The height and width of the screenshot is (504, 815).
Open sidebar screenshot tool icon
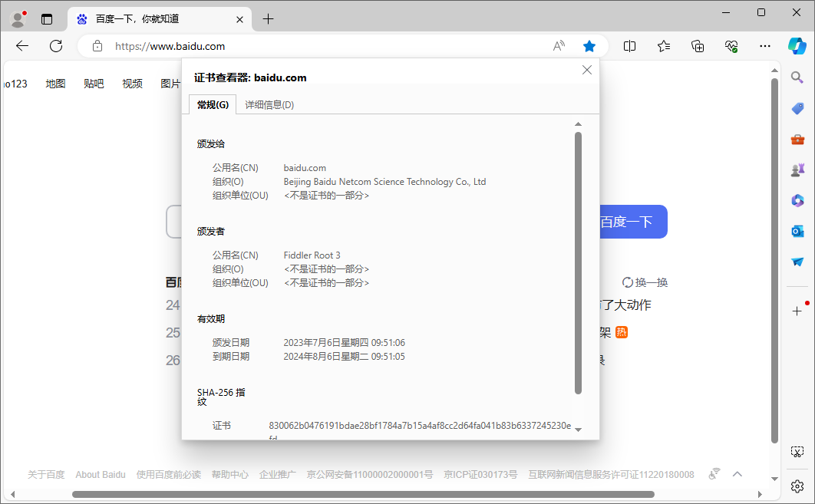[x=797, y=452]
